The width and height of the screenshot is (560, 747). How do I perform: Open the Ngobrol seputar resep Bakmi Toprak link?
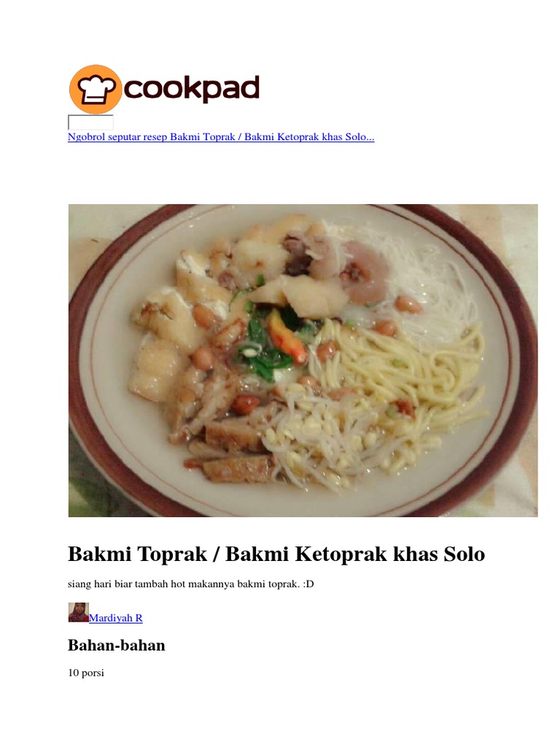pyautogui.click(x=221, y=137)
